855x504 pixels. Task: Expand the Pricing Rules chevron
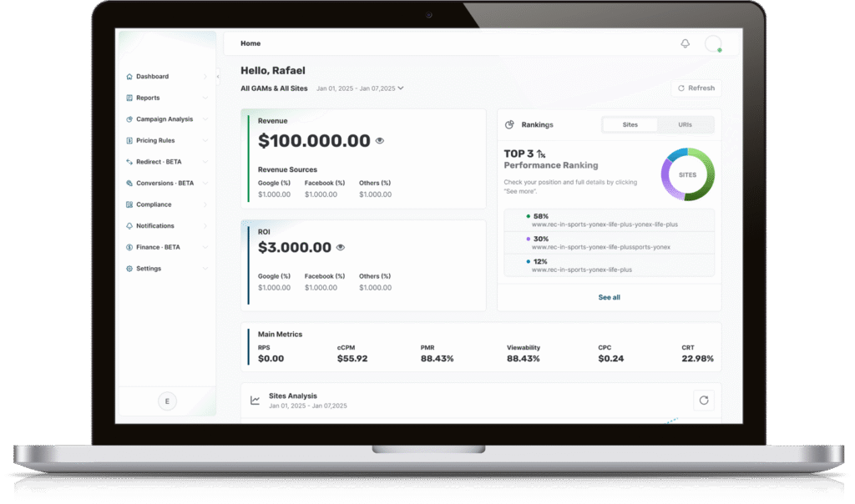tap(205, 141)
